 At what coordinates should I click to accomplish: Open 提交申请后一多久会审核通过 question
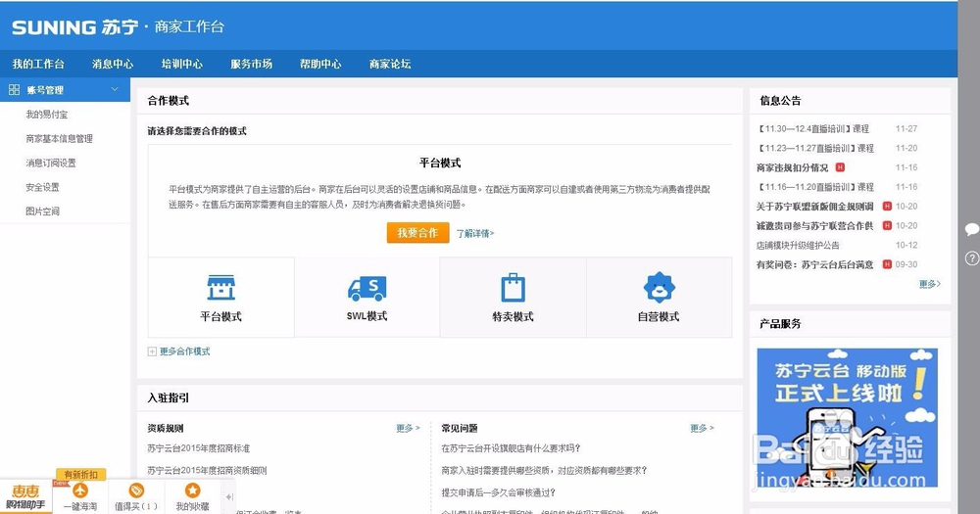[x=498, y=492]
